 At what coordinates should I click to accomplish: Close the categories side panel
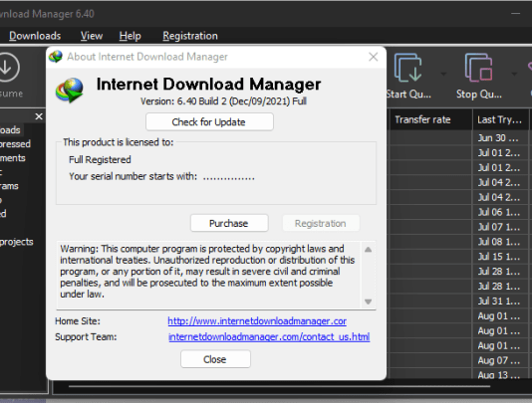click(x=39, y=116)
